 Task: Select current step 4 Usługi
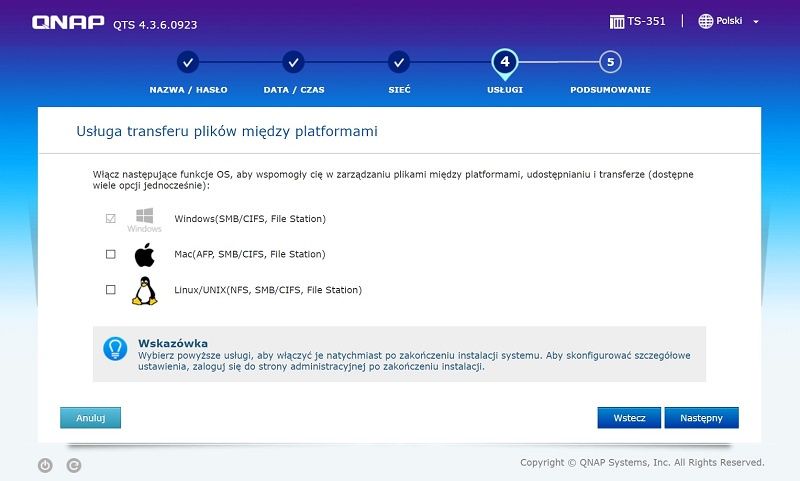coord(505,63)
